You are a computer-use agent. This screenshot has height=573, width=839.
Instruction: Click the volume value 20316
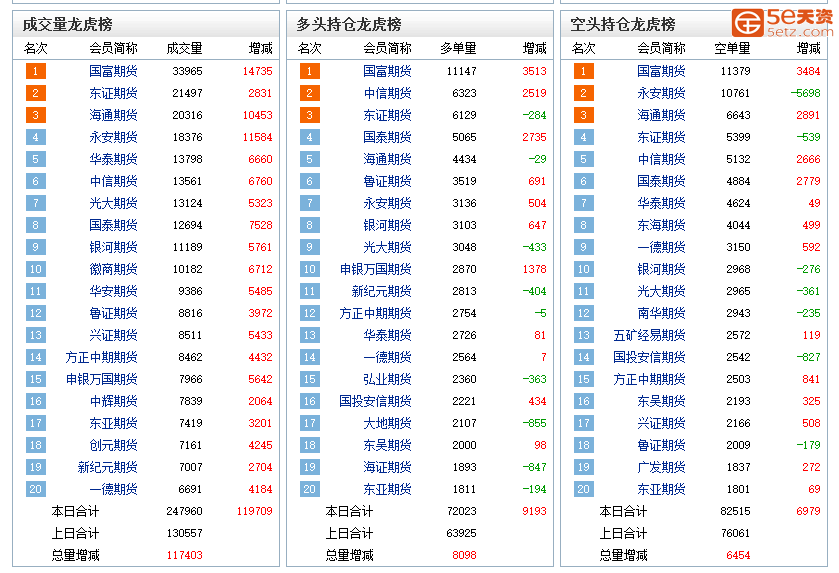187,115
